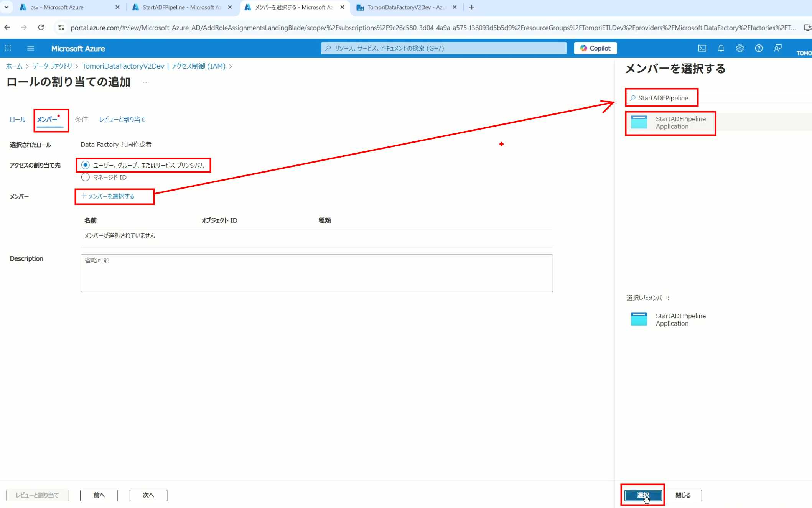Click the feedback person icon
Screen dimensions: 812x508
(777, 48)
